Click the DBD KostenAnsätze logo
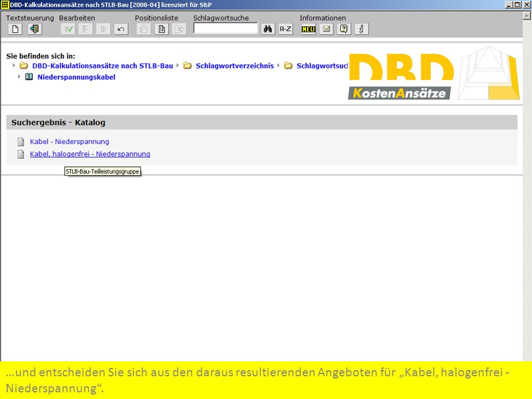Image resolution: width=532 pixels, height=399 pixels. [434, 73]
